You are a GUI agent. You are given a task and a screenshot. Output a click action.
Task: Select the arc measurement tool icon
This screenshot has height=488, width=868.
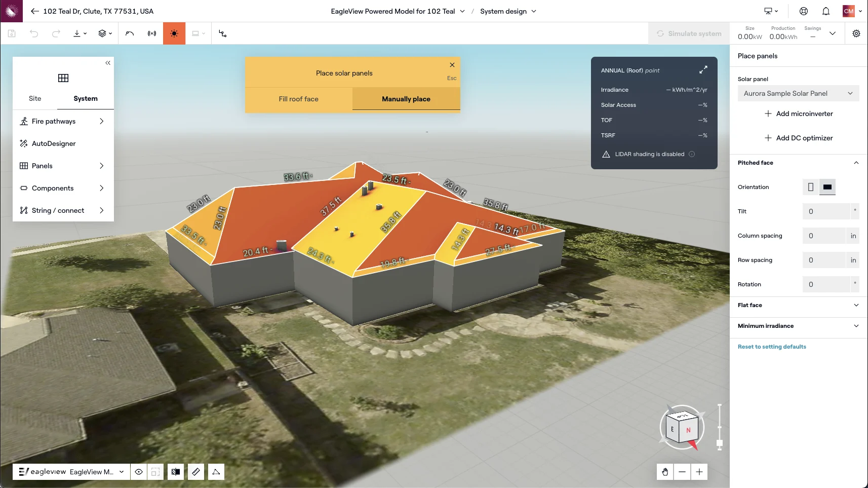pos(130,33)
